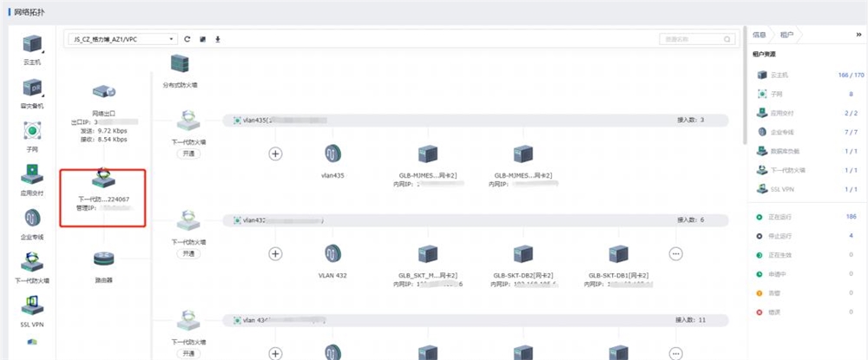Image resolution: width=868 pixels, height=360 pixels.
Task: Switch to the 租户 tab
Action: pos(786,35)
